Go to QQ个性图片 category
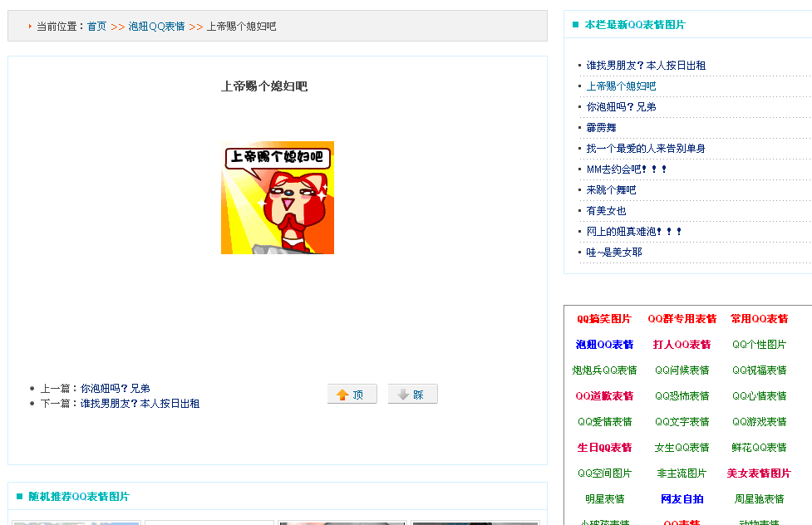812x525 pixels. click(759, 344)
